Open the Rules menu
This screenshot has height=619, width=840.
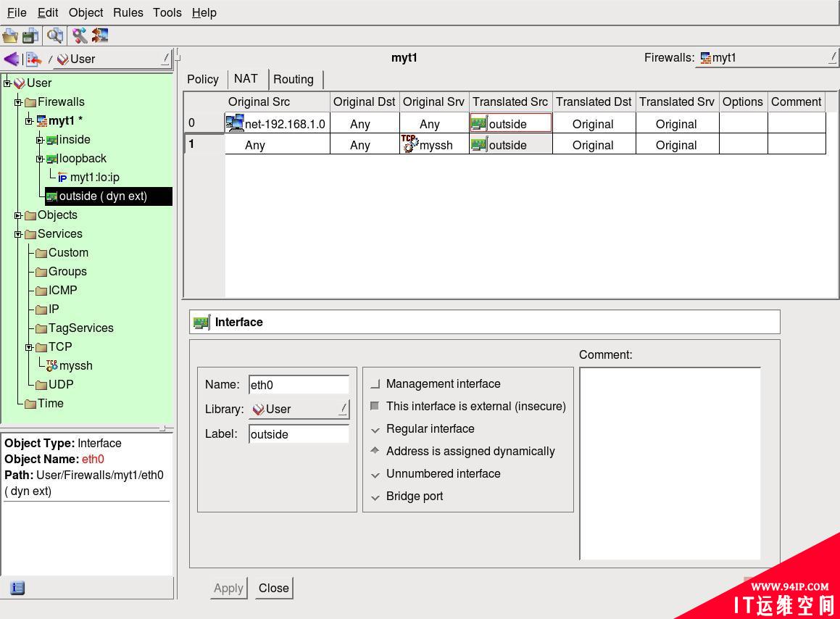pos(128,12)
